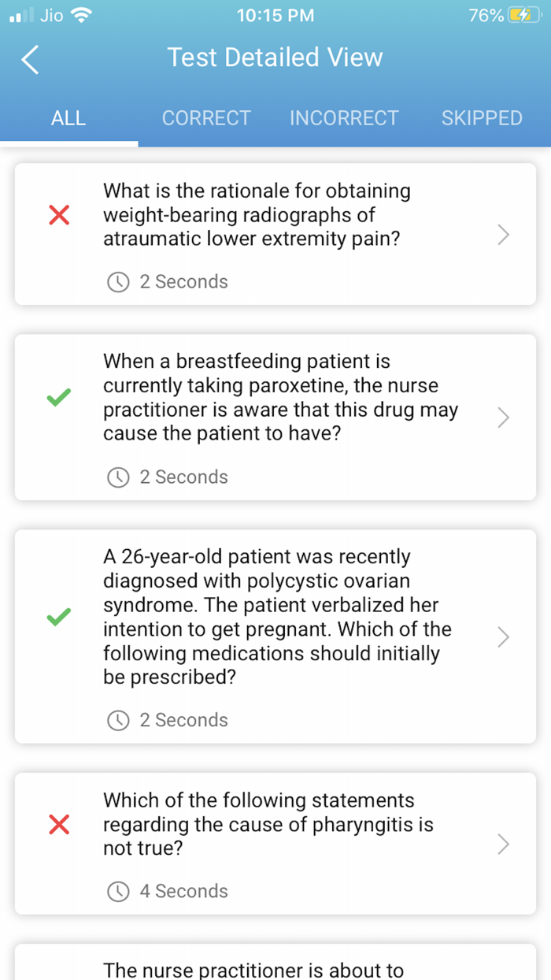This screenshot has width=551, height=980.
Task: Tap the 2 Seconds timer label on the paroxetine card
Action: click(x=184, y=477)
